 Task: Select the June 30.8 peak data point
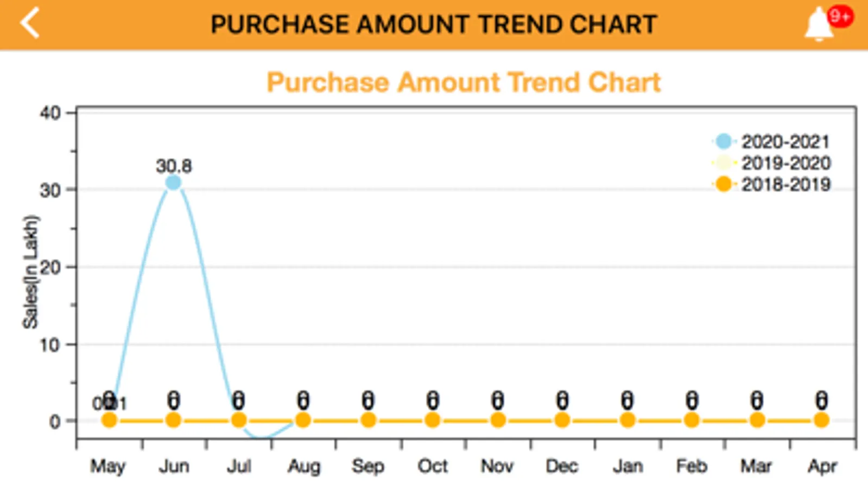(x=173, y=183)
